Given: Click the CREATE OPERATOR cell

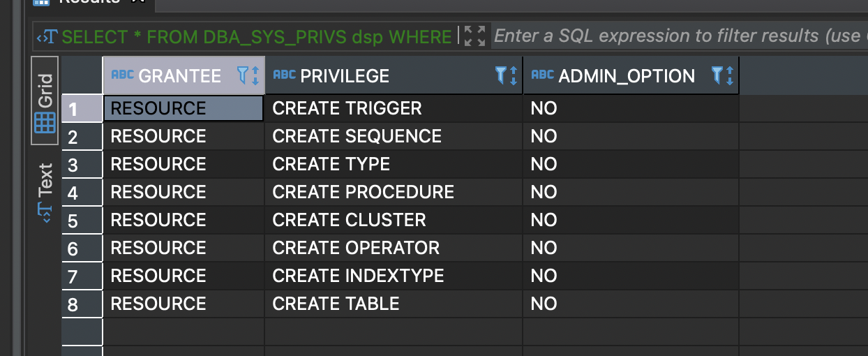Looking at the screenshot, I should pos(394,248).
